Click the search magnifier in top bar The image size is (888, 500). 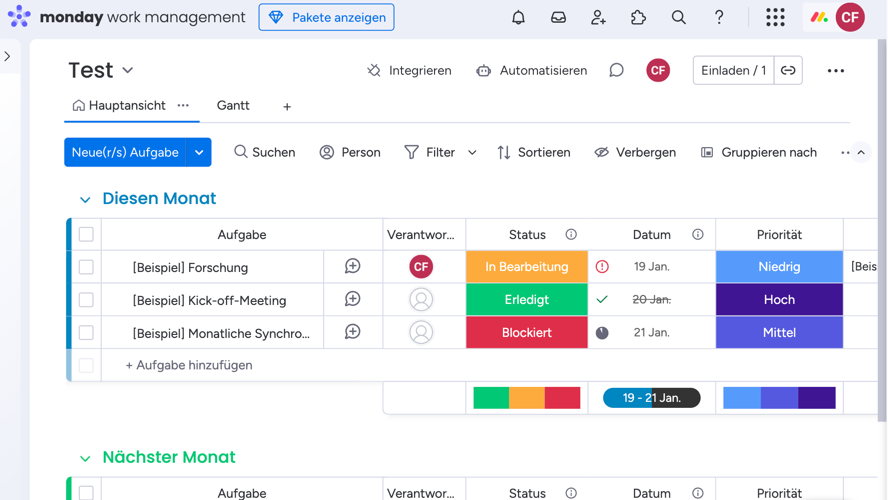pyautogui.click(x=678, y=17)
